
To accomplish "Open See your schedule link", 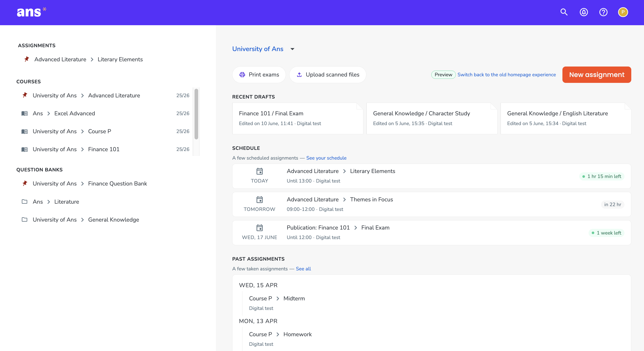I will tap(326, 158).
